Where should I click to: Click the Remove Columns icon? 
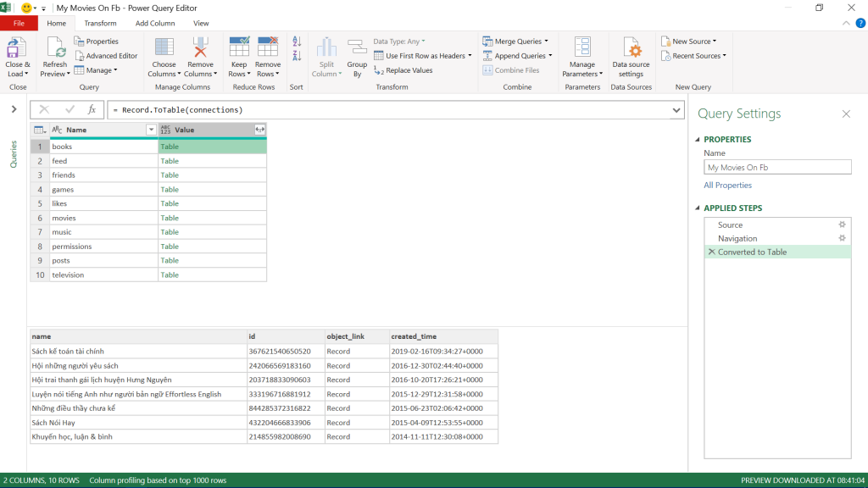click(x=200, y=48)
